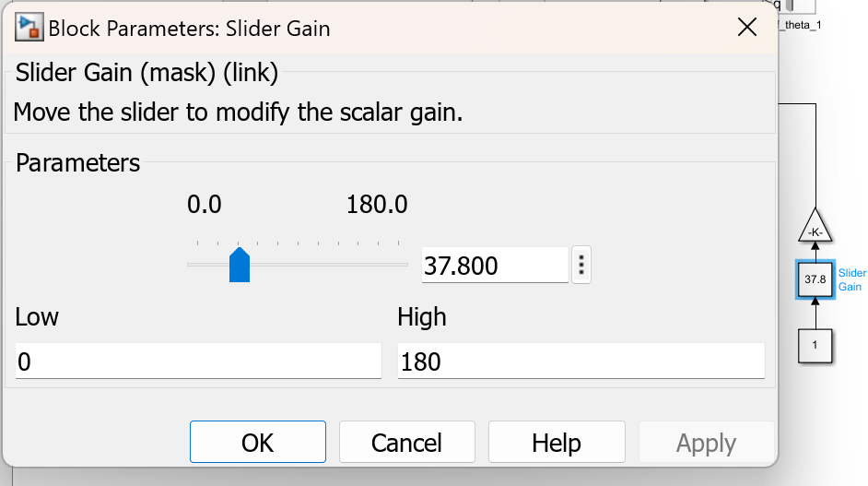Screen dimensions: 868x486
Task: Open Help for the Slider Gain block
Action: tap(557, 443)
